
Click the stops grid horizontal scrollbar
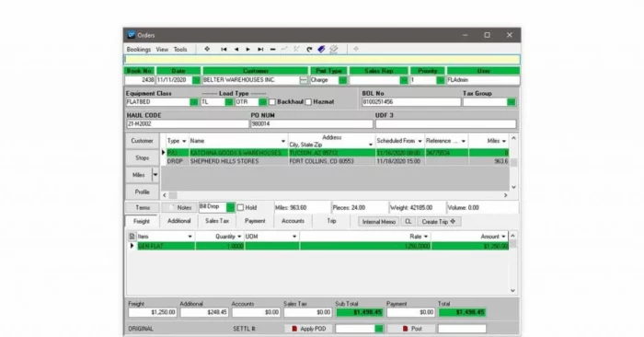click(x=335, y=195)
